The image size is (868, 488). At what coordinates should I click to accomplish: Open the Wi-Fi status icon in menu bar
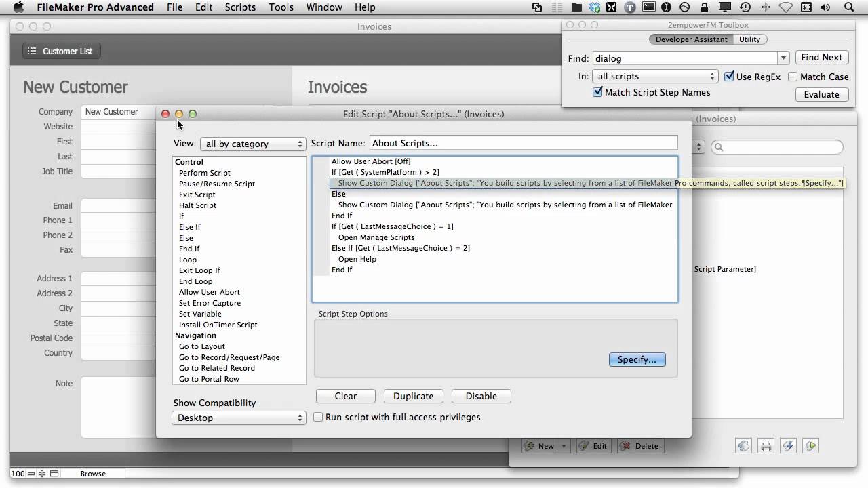click(785, 7)
